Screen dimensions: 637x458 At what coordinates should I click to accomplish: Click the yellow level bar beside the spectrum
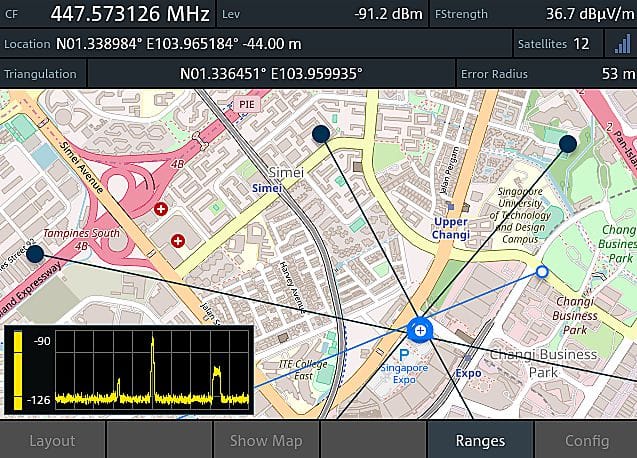point(18,370)
